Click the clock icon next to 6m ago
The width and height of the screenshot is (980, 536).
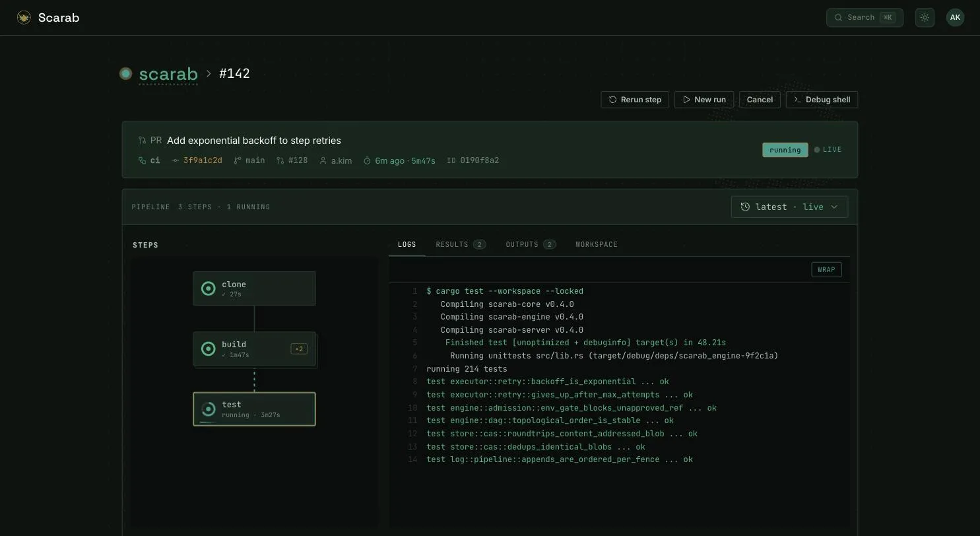[x=367, y=160]
